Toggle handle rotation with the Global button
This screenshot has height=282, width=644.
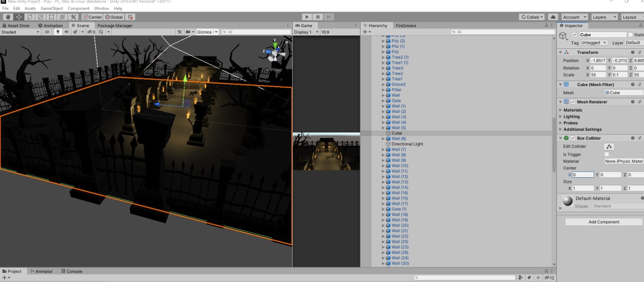tap(114, 17)
